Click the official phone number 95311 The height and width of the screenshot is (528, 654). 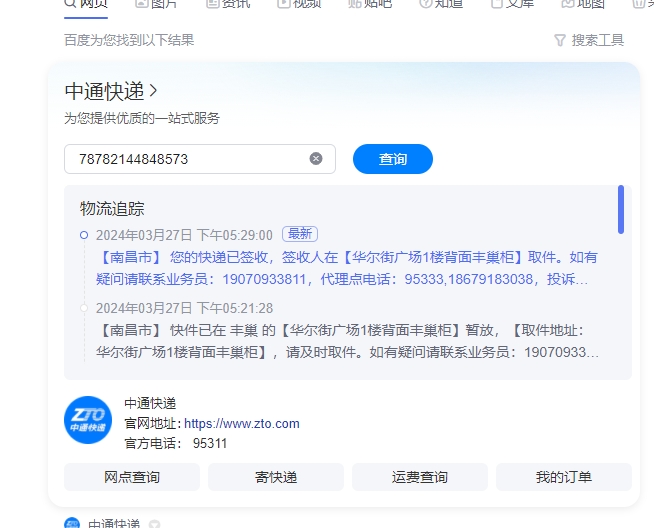point(210,443)
